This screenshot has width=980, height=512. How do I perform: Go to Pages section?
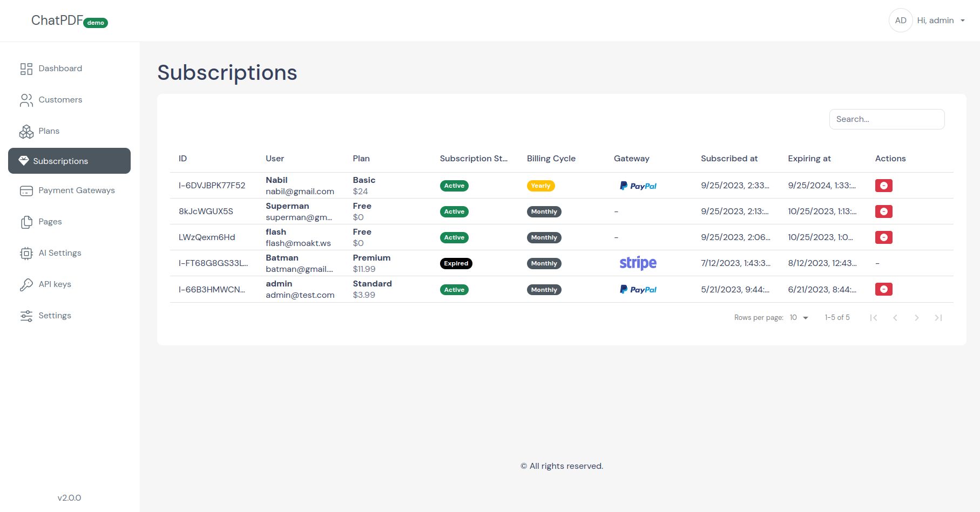(x=69, y=222)
